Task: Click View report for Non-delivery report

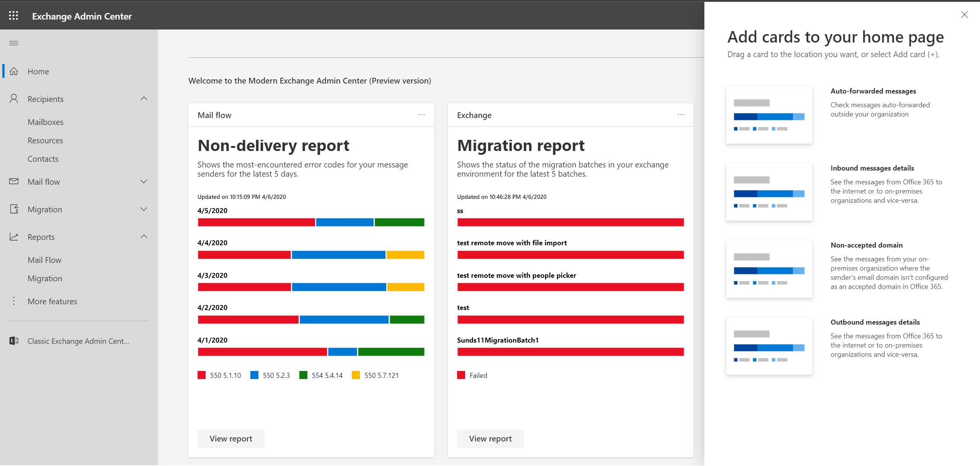Action: (230, 438)
